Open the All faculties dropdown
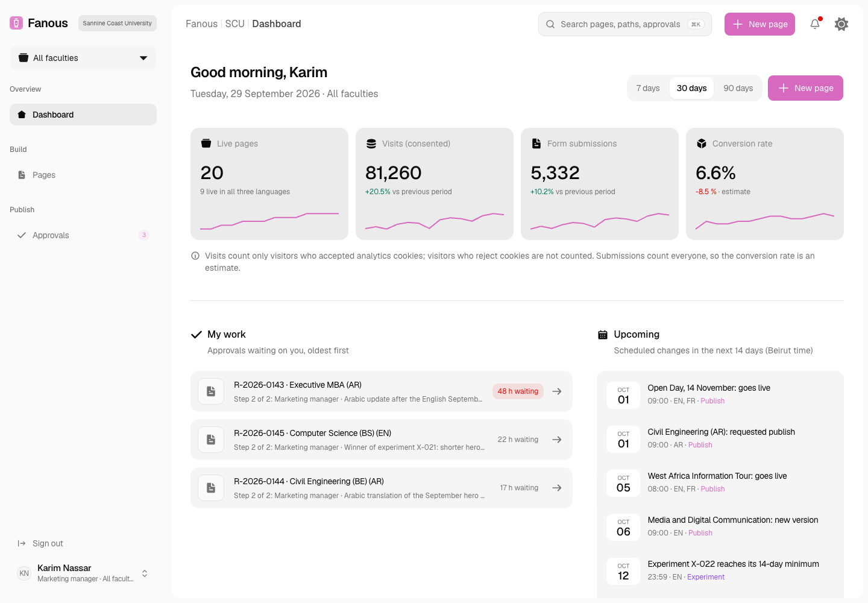This screenshot has height=603, width=868. click(83, 58)
